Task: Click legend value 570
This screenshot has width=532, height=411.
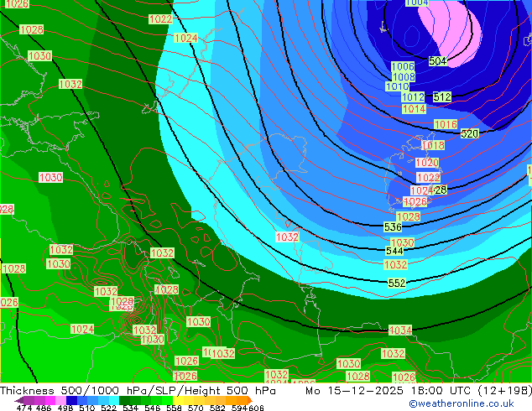Action: 196,408
